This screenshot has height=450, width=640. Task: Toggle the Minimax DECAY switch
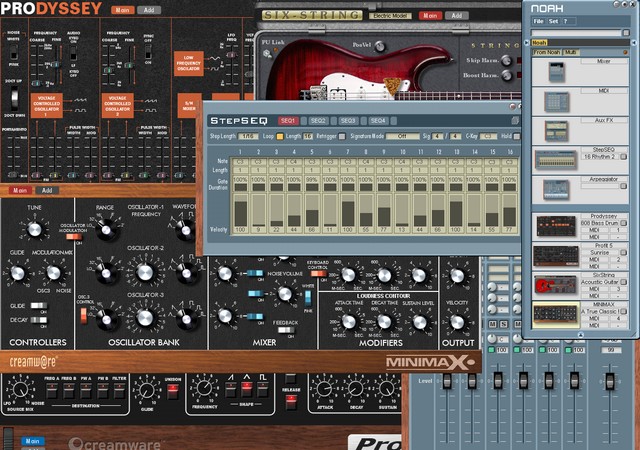39,320
